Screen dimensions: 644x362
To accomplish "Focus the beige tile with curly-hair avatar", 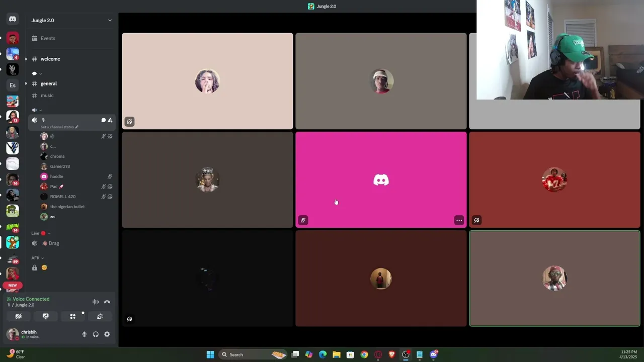I will coord(207,81).
